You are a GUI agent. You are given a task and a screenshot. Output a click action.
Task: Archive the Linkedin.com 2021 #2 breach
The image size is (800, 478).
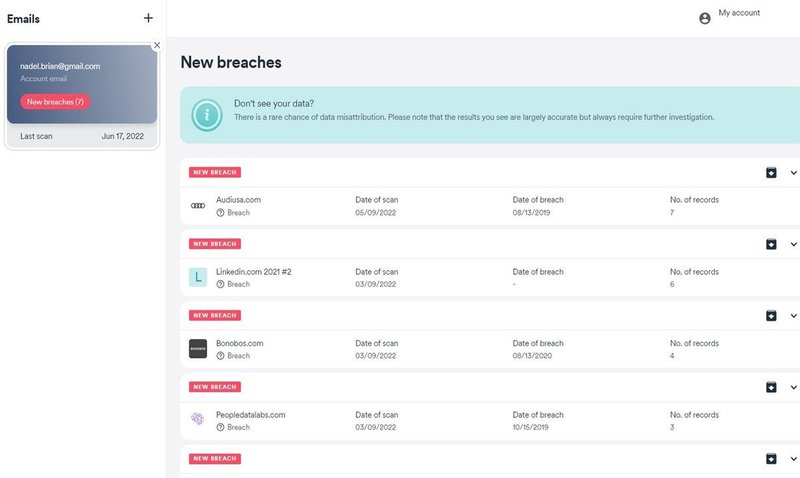(x=771, y=244)
